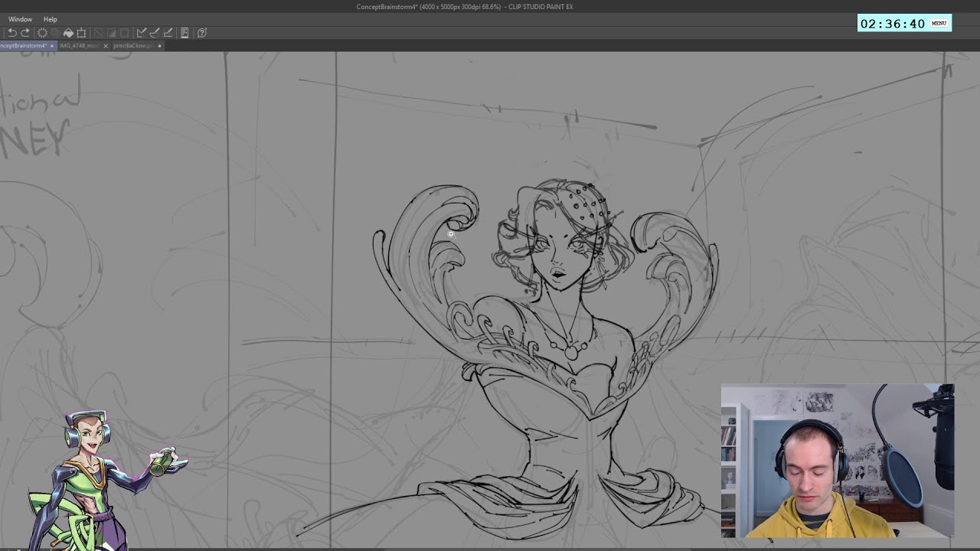The width and height of the screenshot is (980, 551).
Task: Open the Help menu
Action: 50,19
